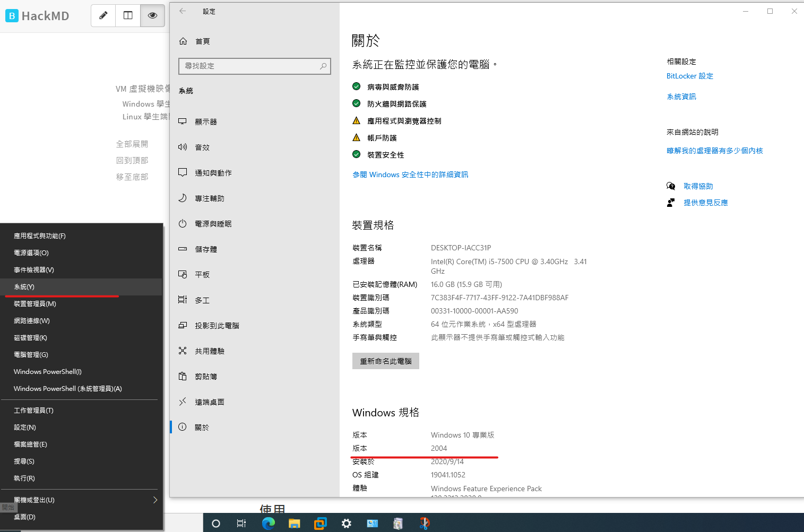Switch HackMD to split both-panes view
Viewport: 804px width, 532px height.
[128, 15]
